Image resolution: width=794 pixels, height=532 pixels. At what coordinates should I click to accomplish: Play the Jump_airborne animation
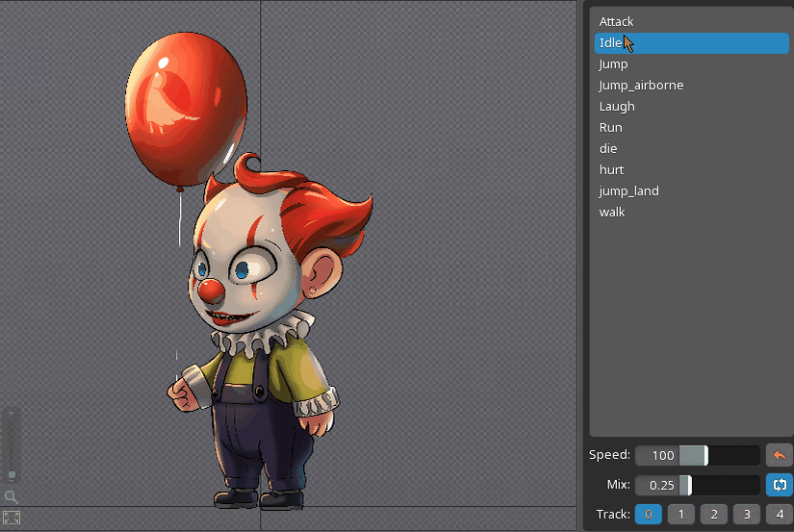pos(691,86)
